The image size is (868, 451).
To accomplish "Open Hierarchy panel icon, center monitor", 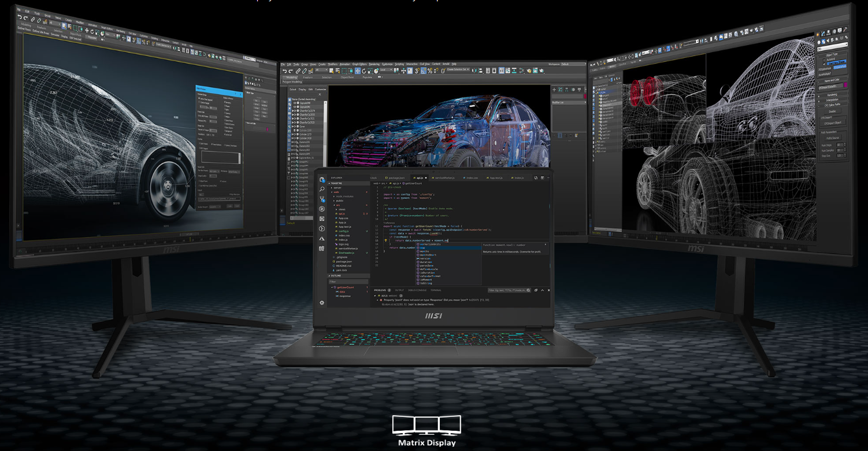I will pos(566,90).
